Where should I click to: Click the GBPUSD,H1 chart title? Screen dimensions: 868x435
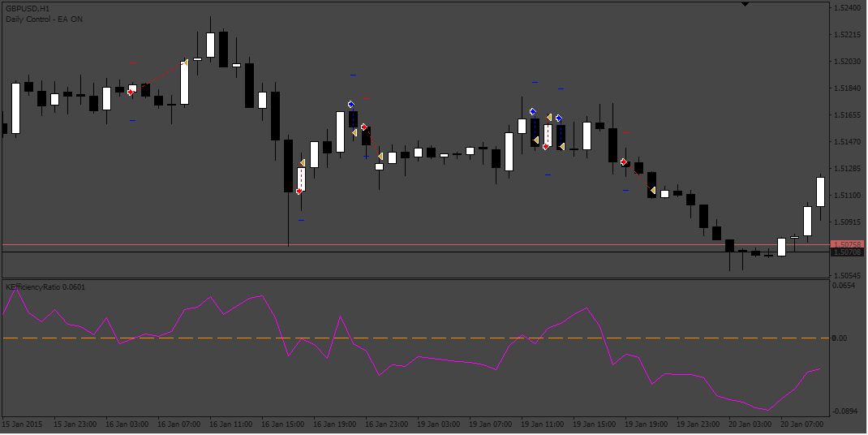[28, 9]
